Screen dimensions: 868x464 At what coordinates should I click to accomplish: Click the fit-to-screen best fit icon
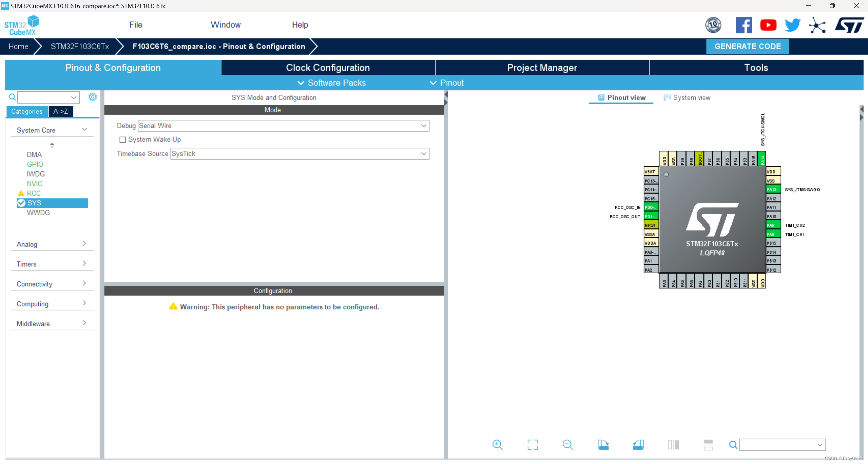(533, 445)
